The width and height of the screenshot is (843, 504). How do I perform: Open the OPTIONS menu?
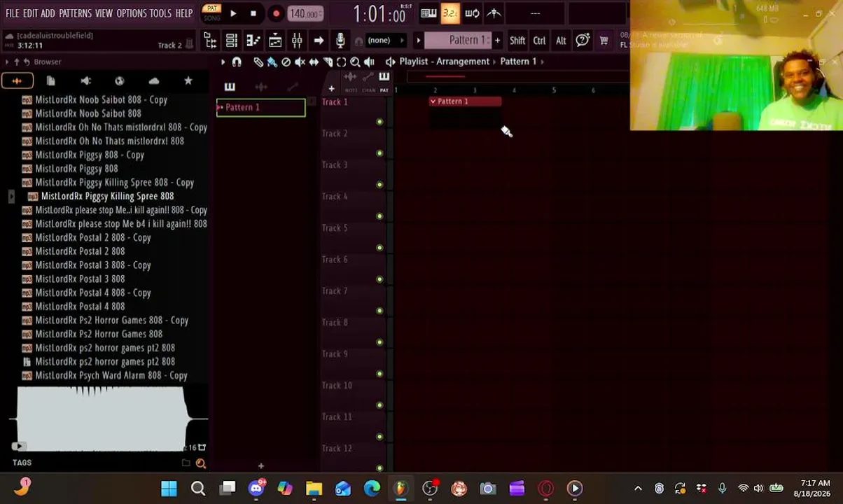[x=131, y=13]
